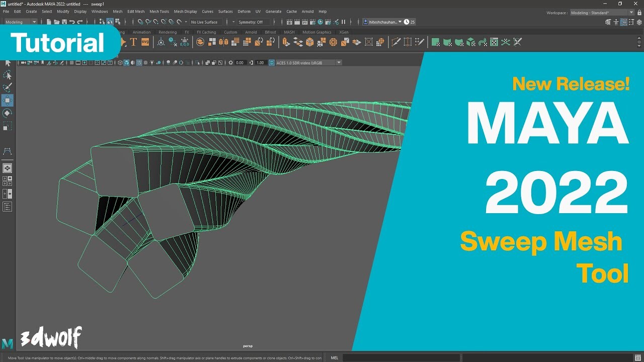Screen dimensions: 644x362
Task: Activate the Lasso selection tool
Action: pyautogui.click(x=7, y=75)
